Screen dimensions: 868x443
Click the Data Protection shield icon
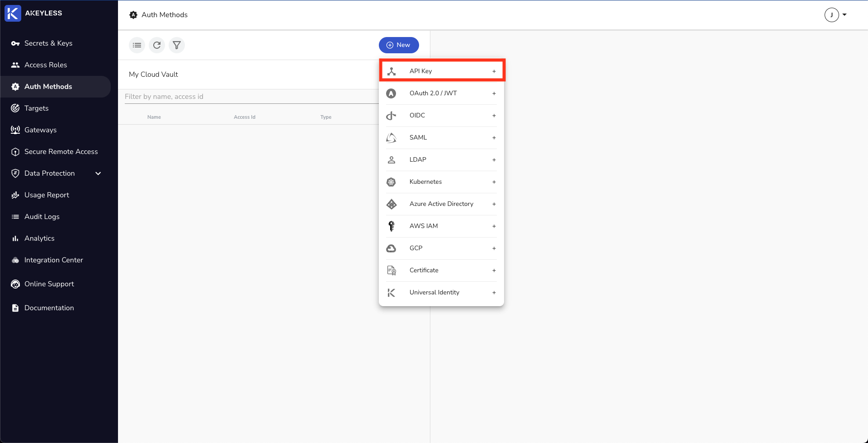pos(15,173)
